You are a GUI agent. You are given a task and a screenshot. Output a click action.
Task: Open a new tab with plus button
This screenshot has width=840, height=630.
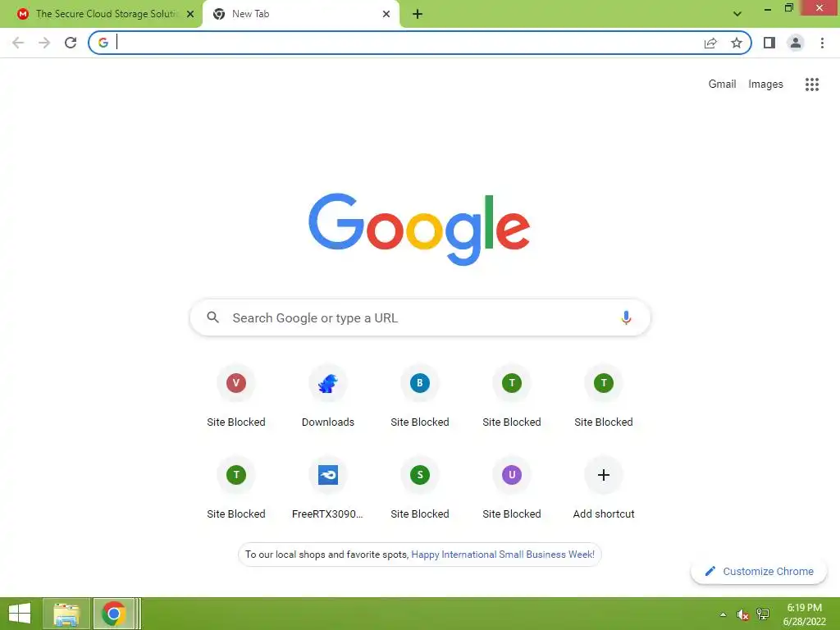click(x=418, y=14)
